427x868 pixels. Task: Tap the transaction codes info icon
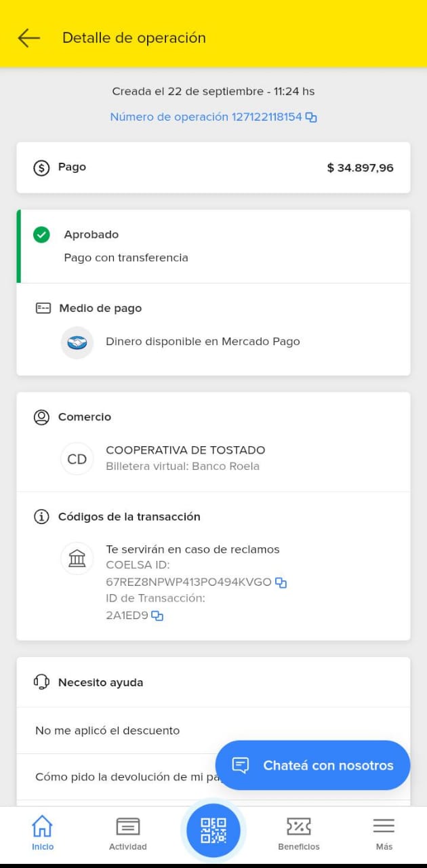(x=41, y=517)
